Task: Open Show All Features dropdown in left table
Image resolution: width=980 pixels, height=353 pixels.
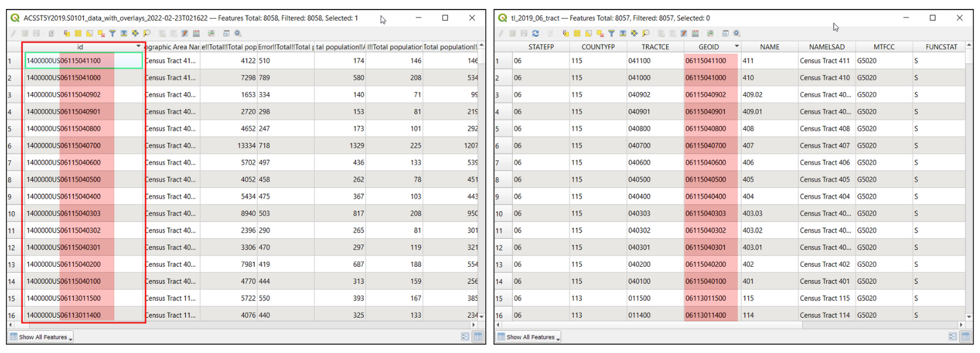Action: click(42, 337)
